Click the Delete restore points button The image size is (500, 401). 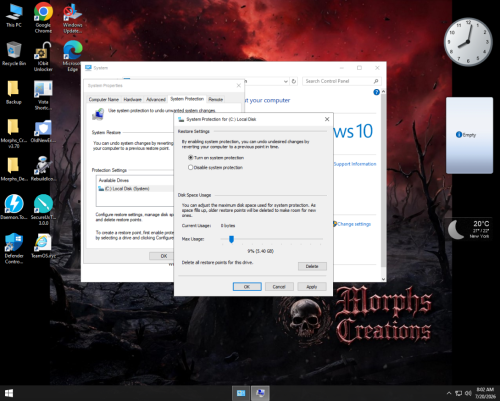click(312, 266)
